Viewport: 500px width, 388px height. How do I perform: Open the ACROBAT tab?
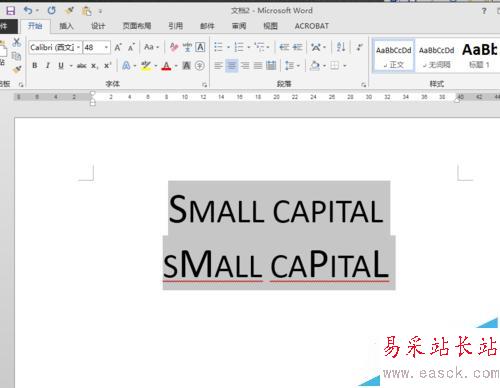point(312,26)
